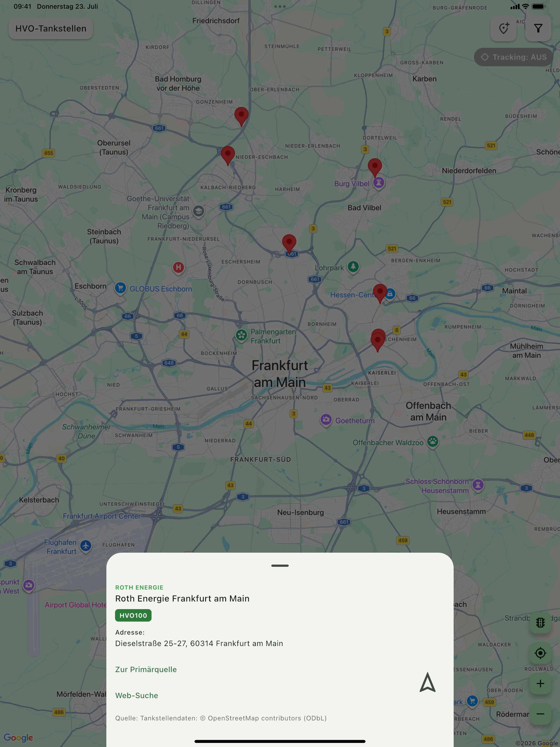
Task: Tap the Bad Vilbel town label
Action: (x=364, y=208)
